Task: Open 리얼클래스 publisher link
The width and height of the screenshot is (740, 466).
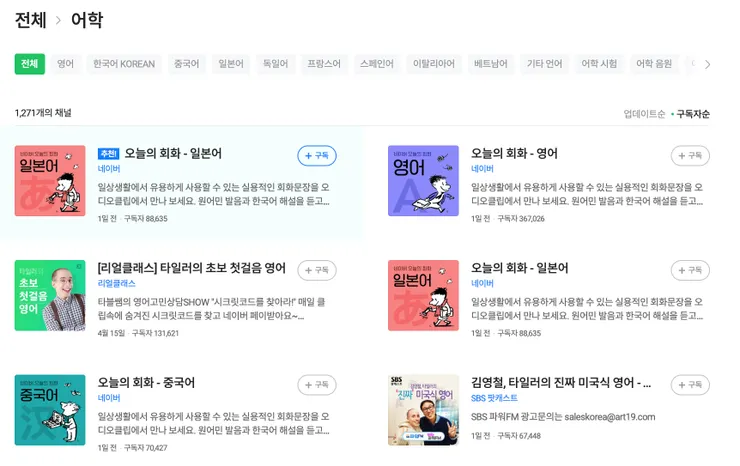Action: pos(117,283)
